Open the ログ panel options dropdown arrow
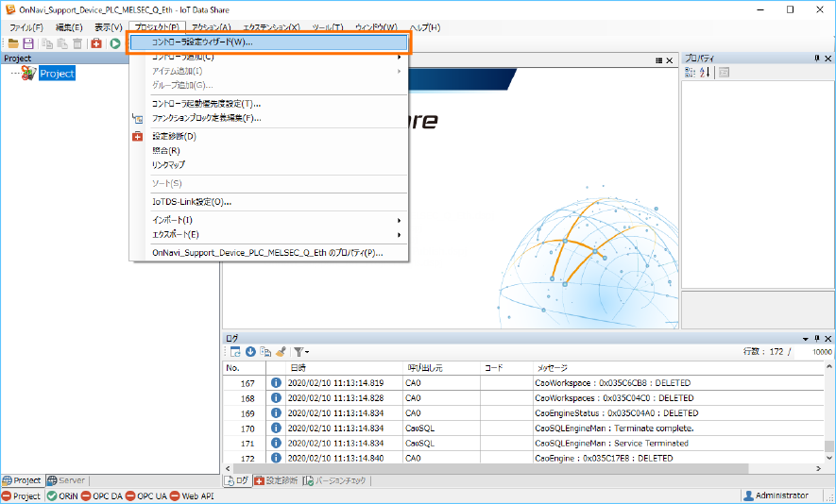836x504 pixels. 805,338
